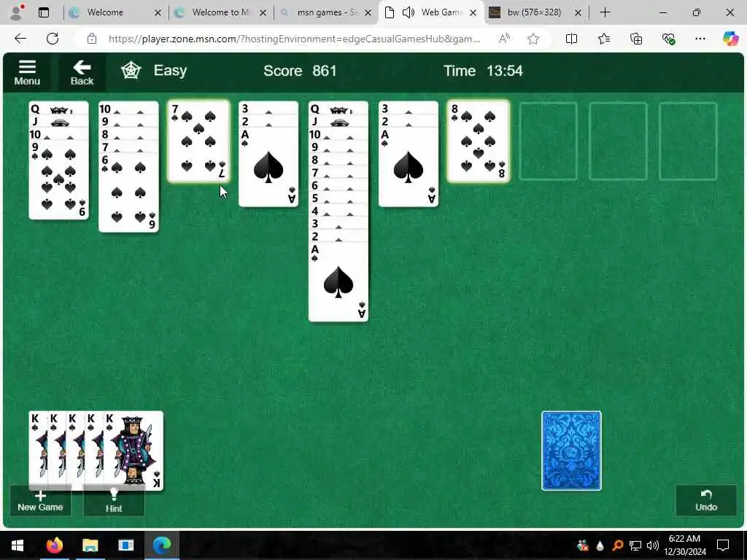Click the site info lock icon

pos(92,39)
